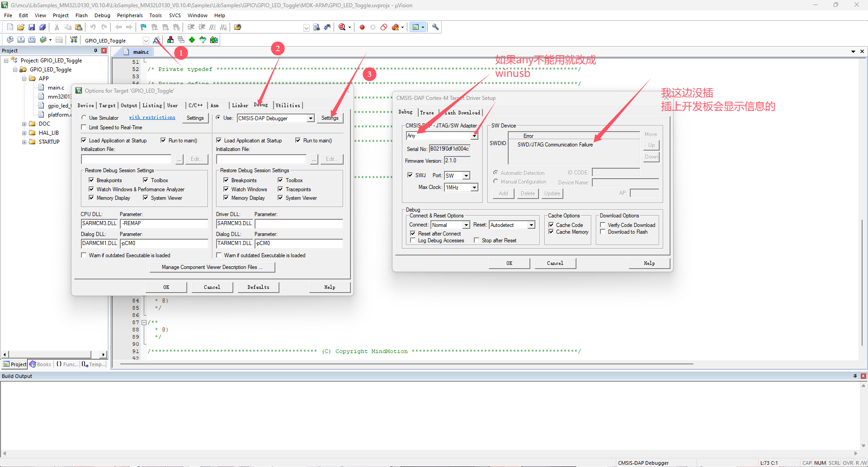The width and height of the screenshot is (868, 467).
Task: Open the Max Clock 1MHz dropdown
Action: pos(474,187)
